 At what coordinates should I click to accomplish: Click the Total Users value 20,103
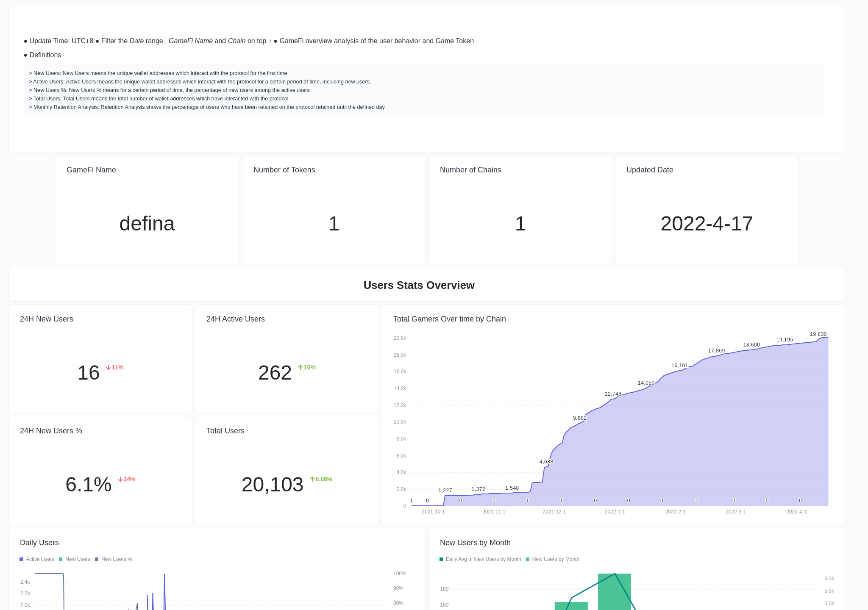pos(273,485)
